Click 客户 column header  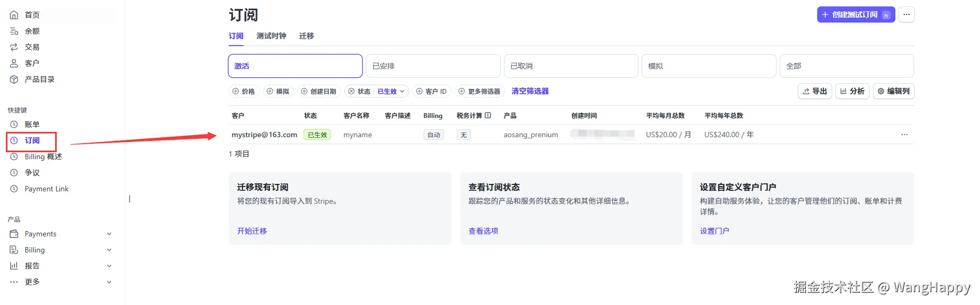coord(238,116)
